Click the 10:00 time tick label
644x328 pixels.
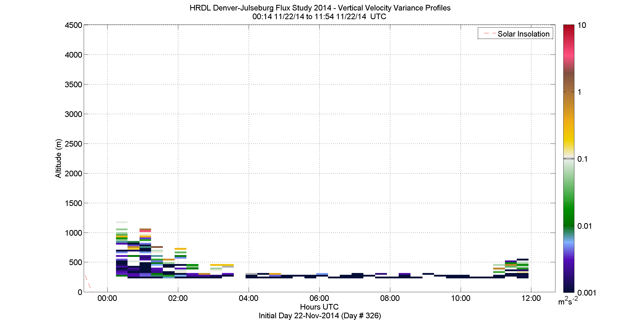pyautogui.click(x=461, y=298)
